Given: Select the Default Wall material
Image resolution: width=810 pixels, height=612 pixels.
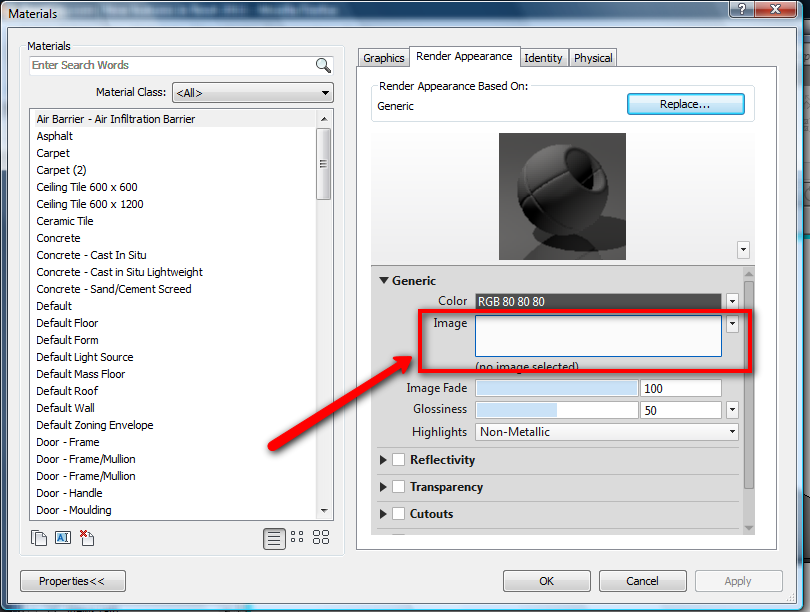Looking at the screenshot, I should [66, 409].
